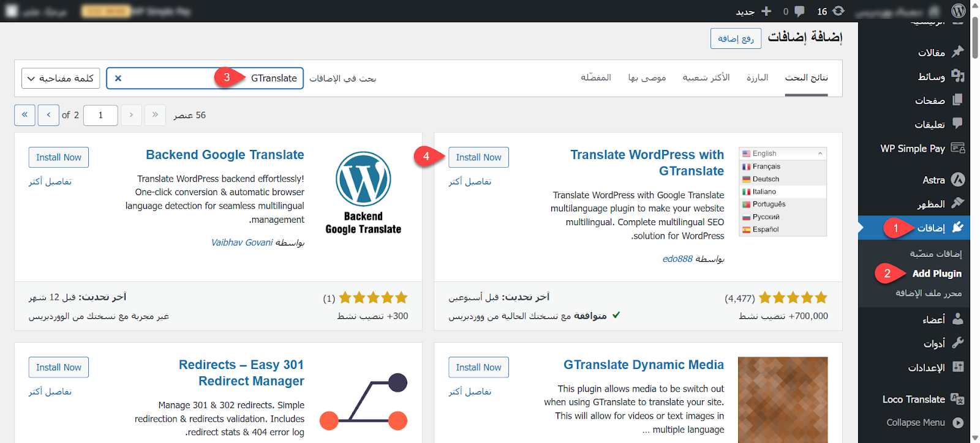
Task: Install Translate WordPress with GTranslate plugin
Action: 478,157
